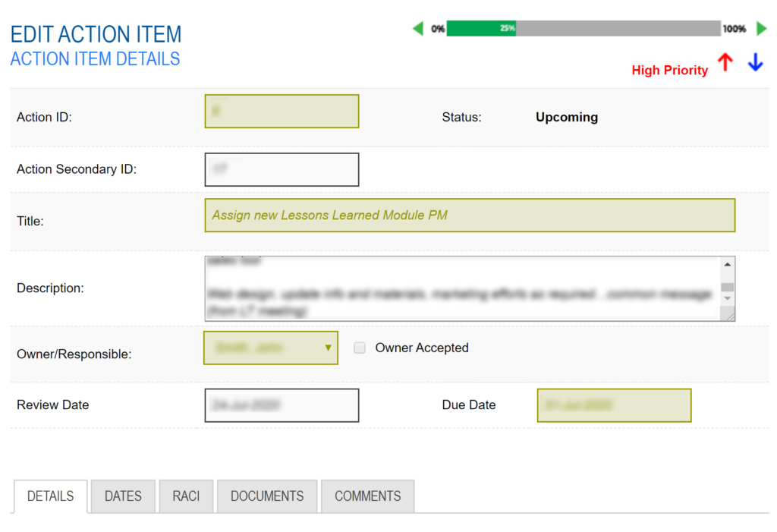Click the Due Date field

click(x=614, y=405)
